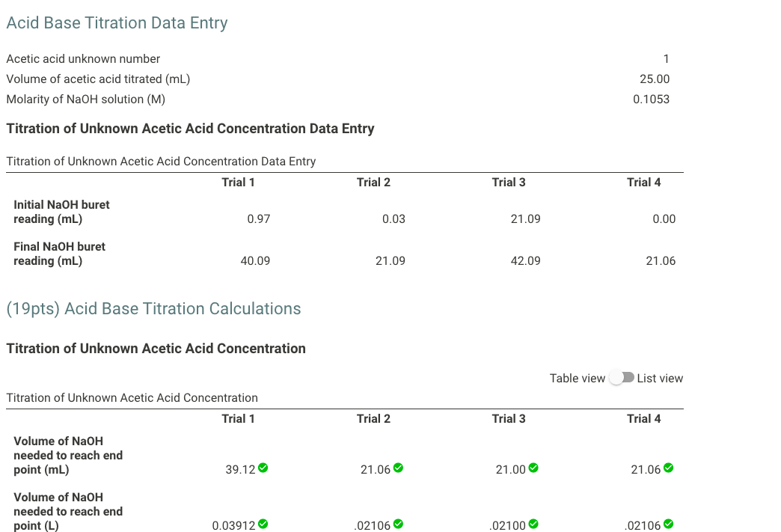Viewport: 781px width, 532px height.
Task: Click checkmark beside Trial 3 liters value .02100
Action: coord(533,525)
